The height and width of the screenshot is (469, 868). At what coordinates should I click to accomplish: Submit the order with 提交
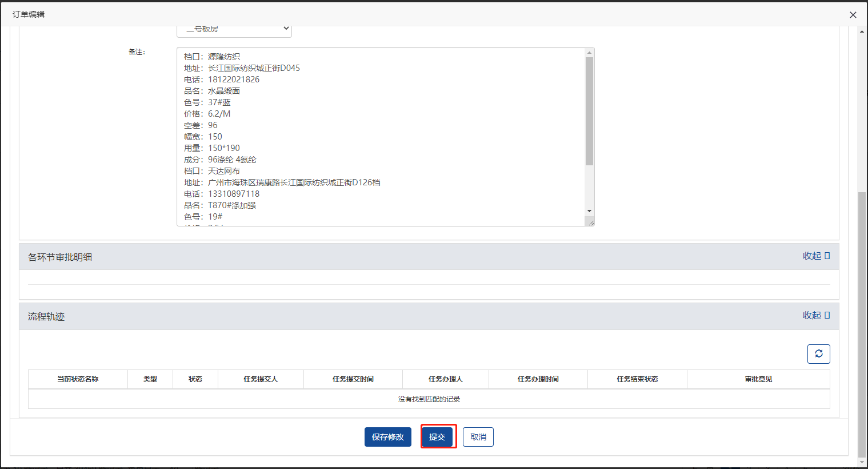(437, 437)
